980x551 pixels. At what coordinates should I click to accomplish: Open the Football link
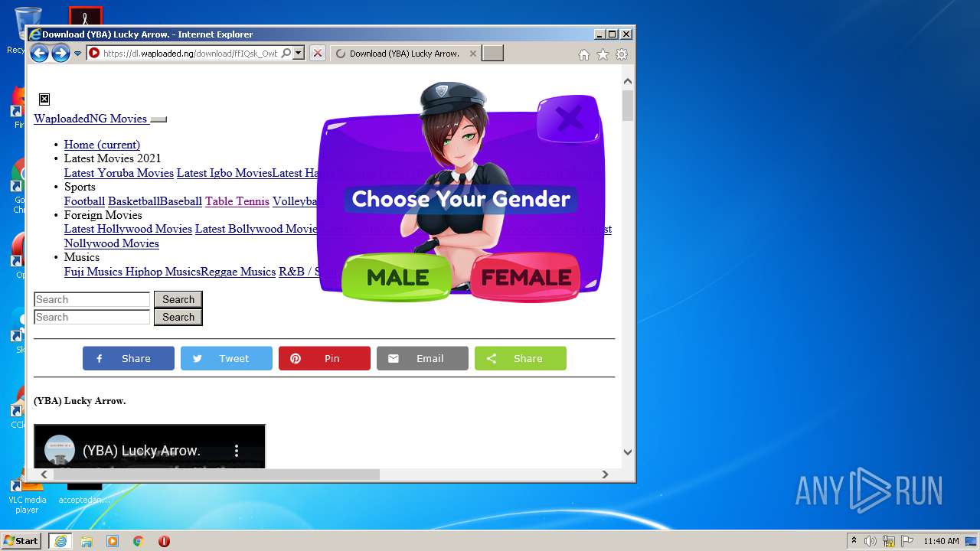pyautogui.click(x=84, y=201)
